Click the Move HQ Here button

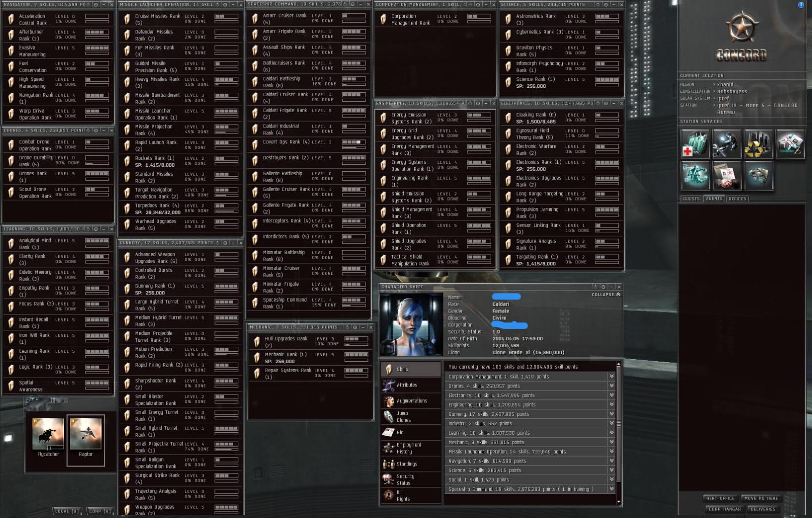click(761, 498)
